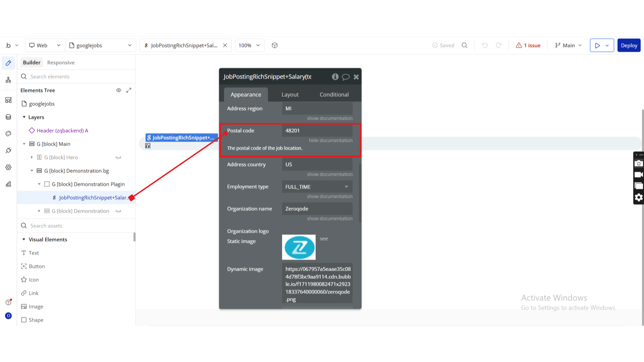The height and width of the screenshot is (362, 644).
Task: Open the 100% zoom dropdown
Action: (x=249, y=45)
